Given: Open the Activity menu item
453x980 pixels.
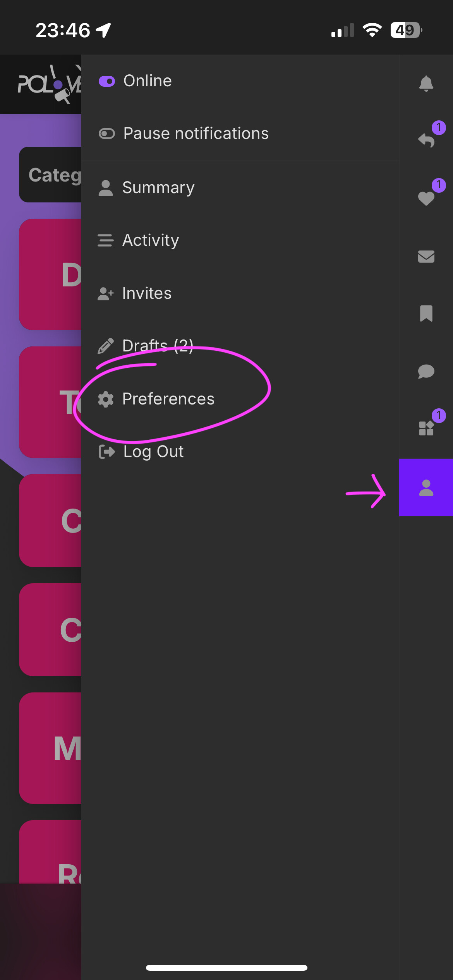Looking at the screenshot, I should (240, 240).
